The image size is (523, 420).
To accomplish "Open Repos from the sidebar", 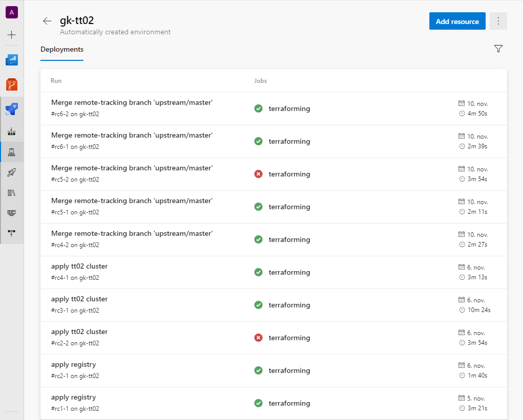I will tap(12, 84).
